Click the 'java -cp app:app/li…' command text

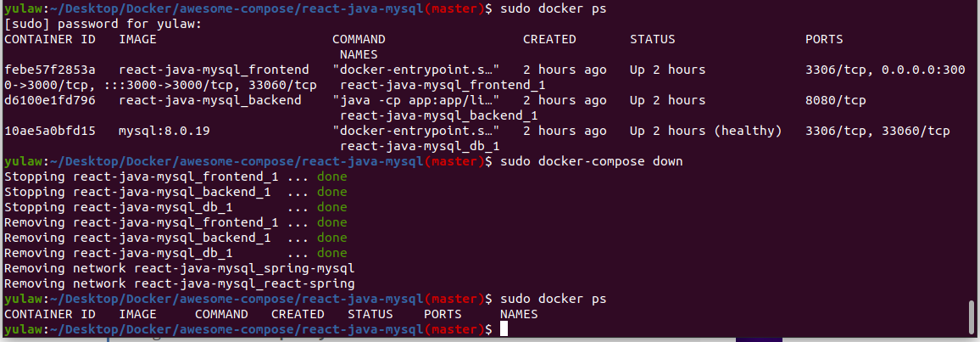pyautogui.click(x=415, y=100)
